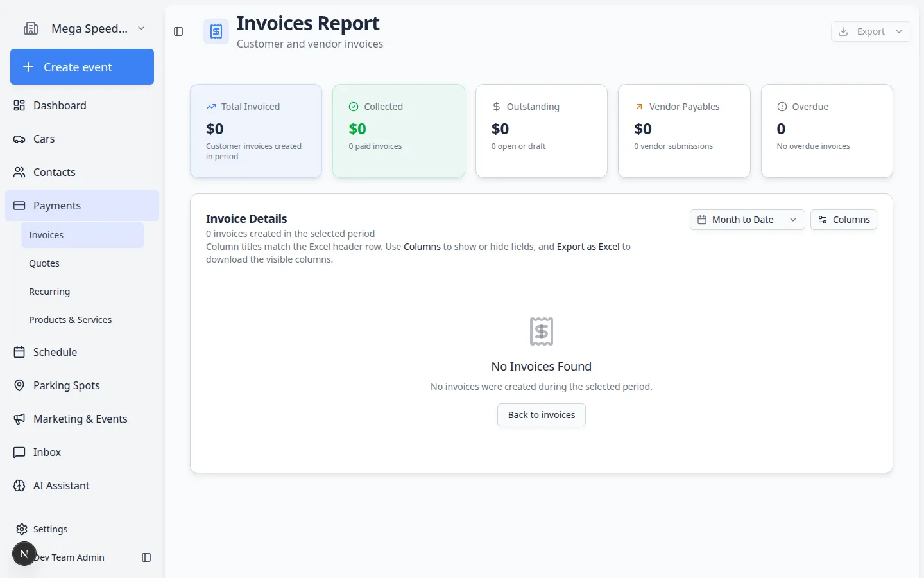Open Products & Services submenu item
Viewport: 924px width, 578px height.
[82, 320]
